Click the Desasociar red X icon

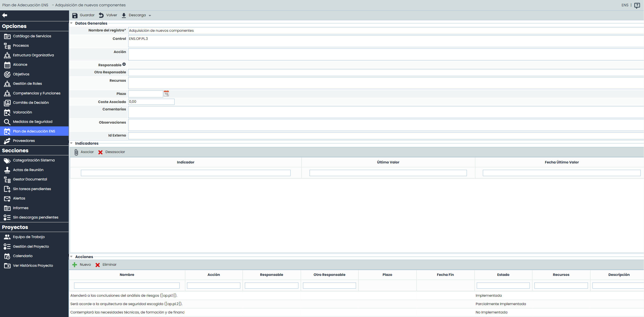(100, 152)
